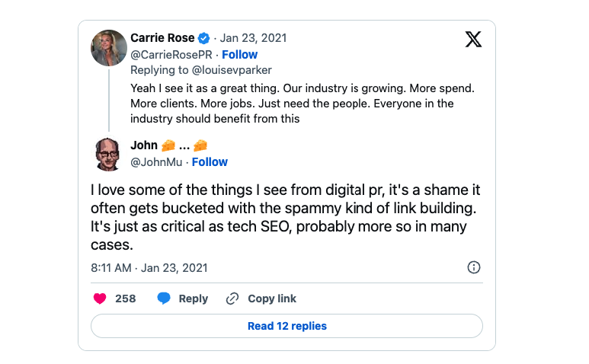The height and width of the screenshot is (364, 589).
Task: Click Carrie Rose's verified badge
Action: (204, 38)
